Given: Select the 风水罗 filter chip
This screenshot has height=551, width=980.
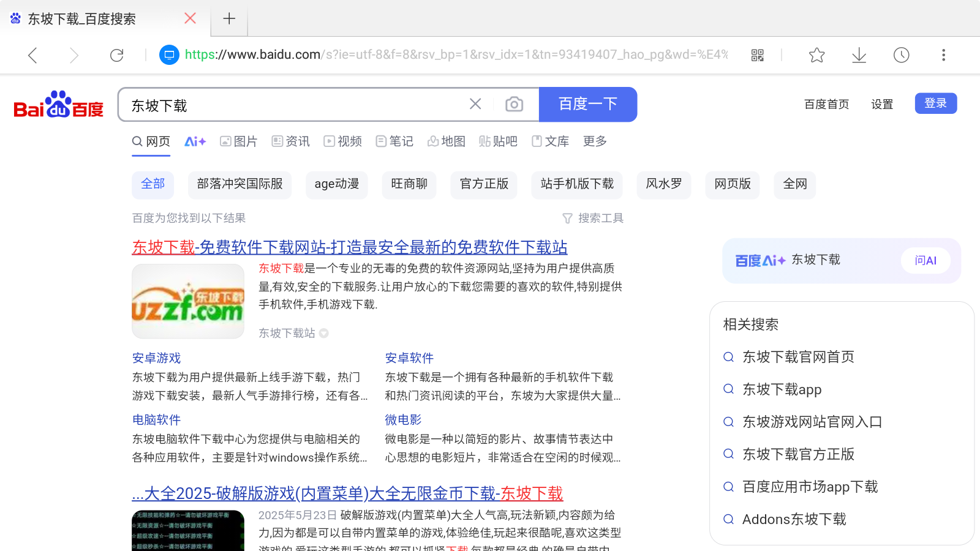Looking at the screenshot, I should tap(664, 184).
